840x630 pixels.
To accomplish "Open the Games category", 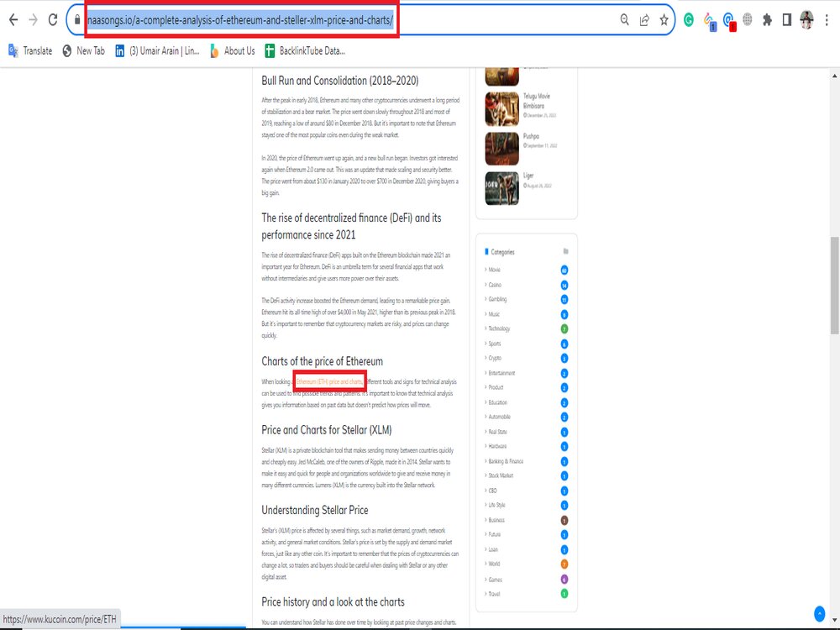I will tap(495, 580).
